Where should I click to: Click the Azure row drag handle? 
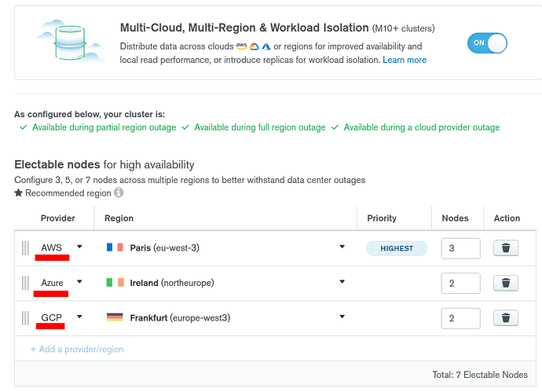coord(25,283)
